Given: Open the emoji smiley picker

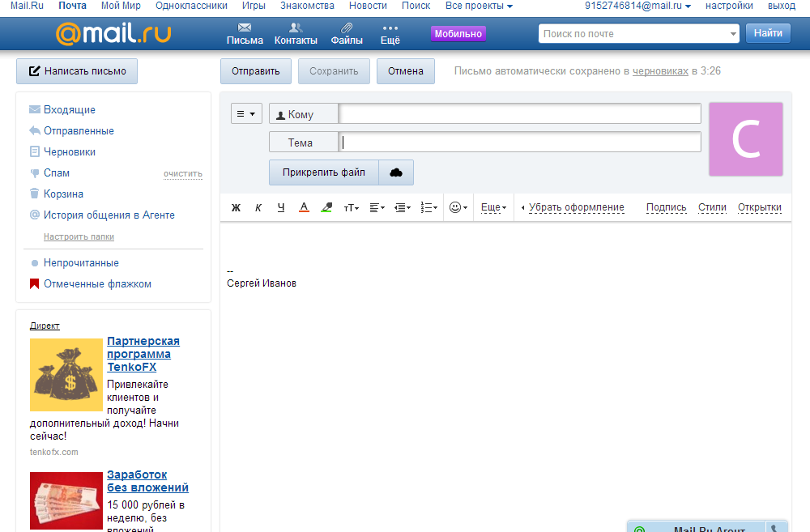Looking at the screenshot, I should click(458, 208).
